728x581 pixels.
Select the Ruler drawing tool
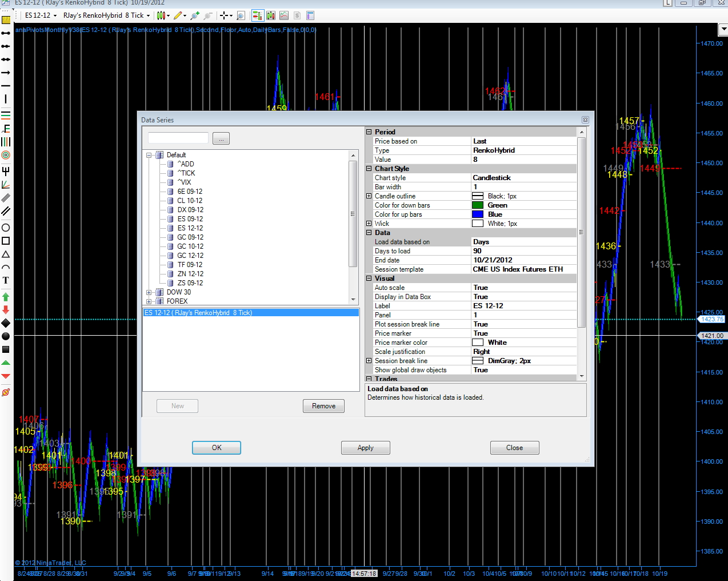[x=6, y=20]
